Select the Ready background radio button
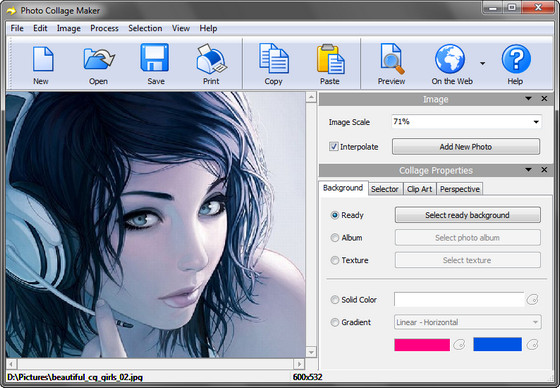Image resolution: width=560 pixels, height=388 pixels. tap(335, 215)
